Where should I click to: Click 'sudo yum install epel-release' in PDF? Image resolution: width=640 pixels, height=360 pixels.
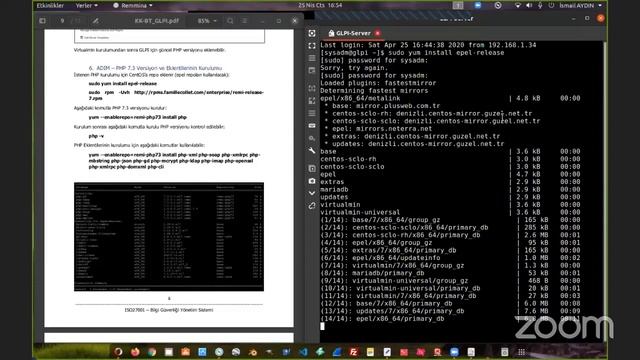pyautogui.click(x=122, y=84)
